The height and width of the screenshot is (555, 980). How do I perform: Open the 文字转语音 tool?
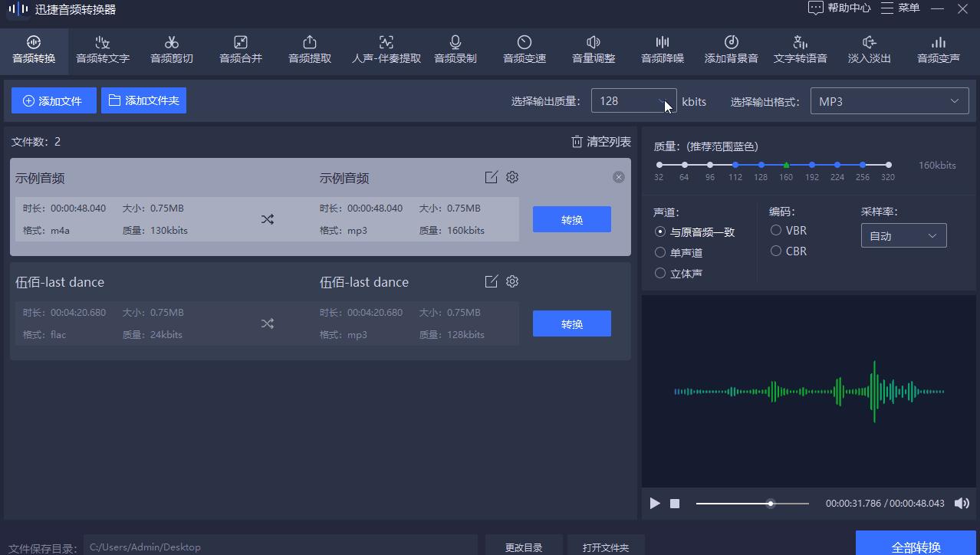coord(801,50)
